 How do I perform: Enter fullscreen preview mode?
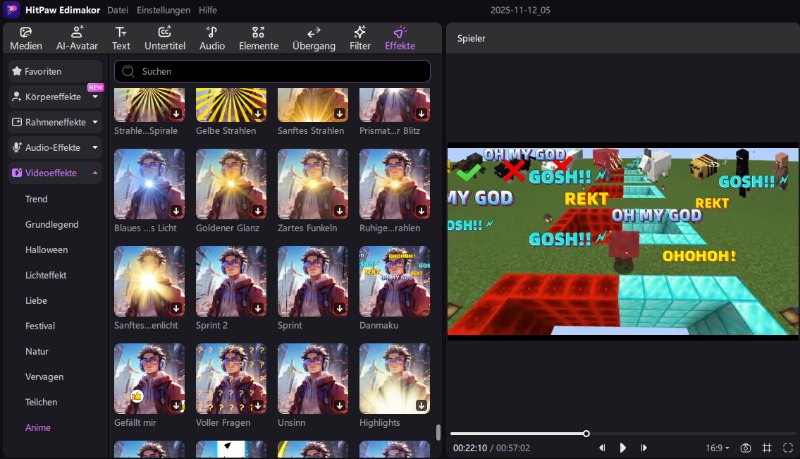pos(788,448)
